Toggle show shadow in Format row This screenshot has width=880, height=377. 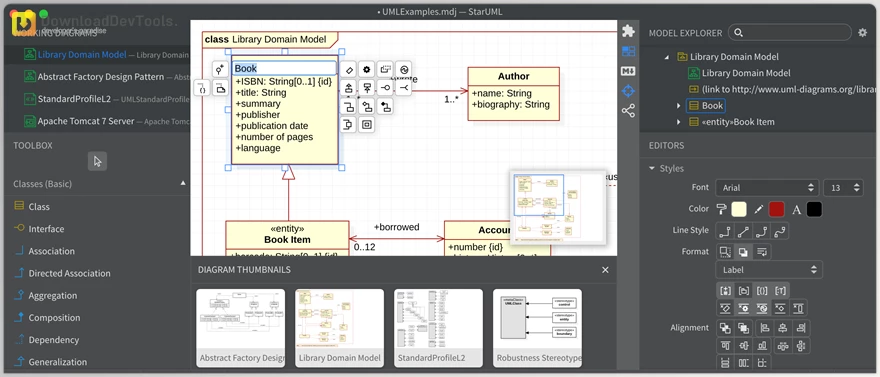click(x=743, y=252)
